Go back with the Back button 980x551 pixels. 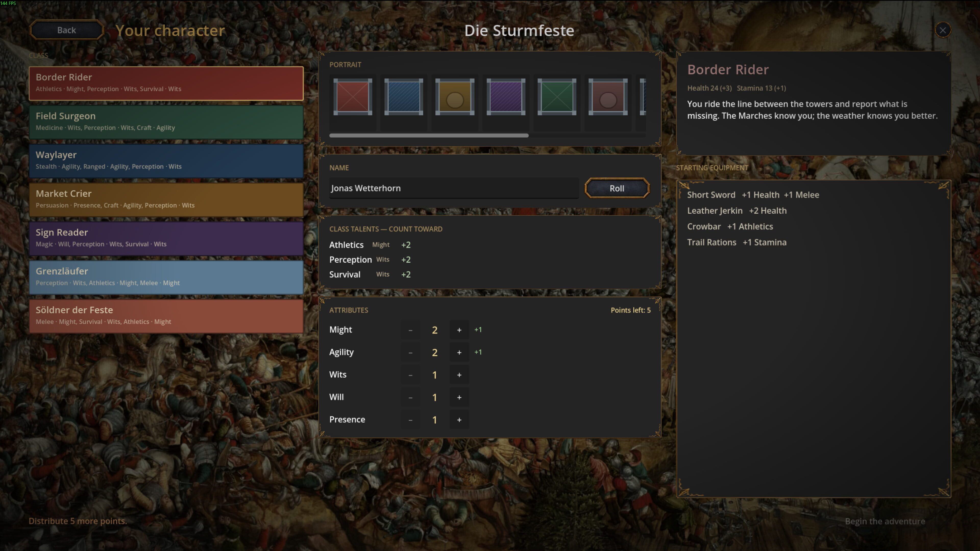pyautogui.click(x=67, y=30)
